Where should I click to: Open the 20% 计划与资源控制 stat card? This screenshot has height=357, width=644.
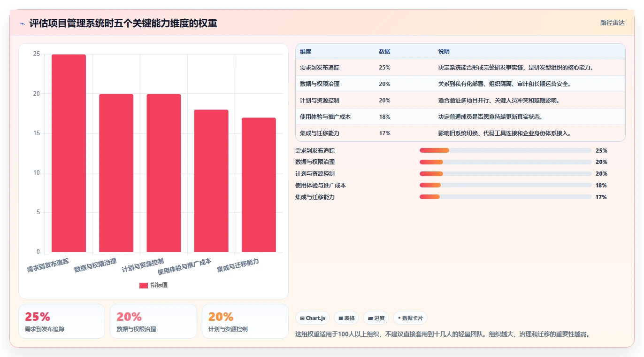245,321
